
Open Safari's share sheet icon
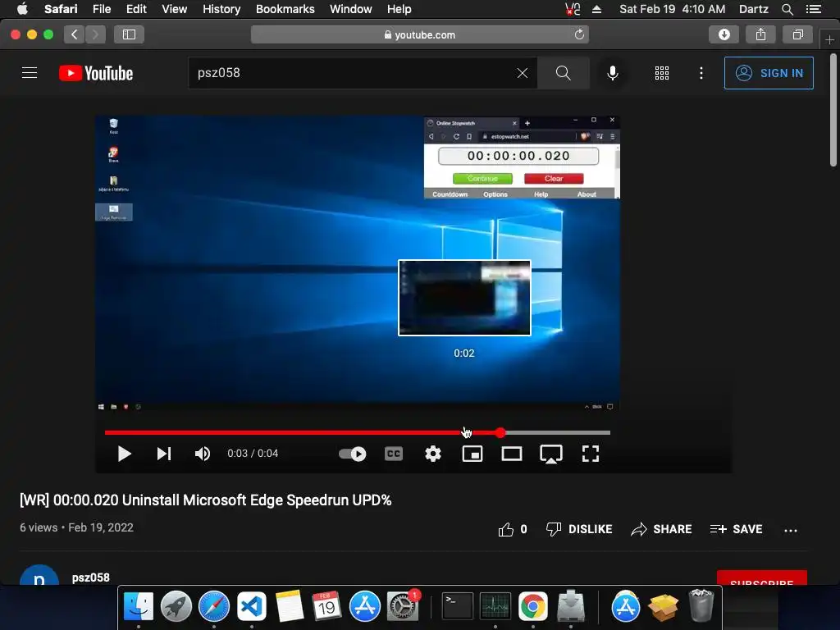(x=760, y=34)
